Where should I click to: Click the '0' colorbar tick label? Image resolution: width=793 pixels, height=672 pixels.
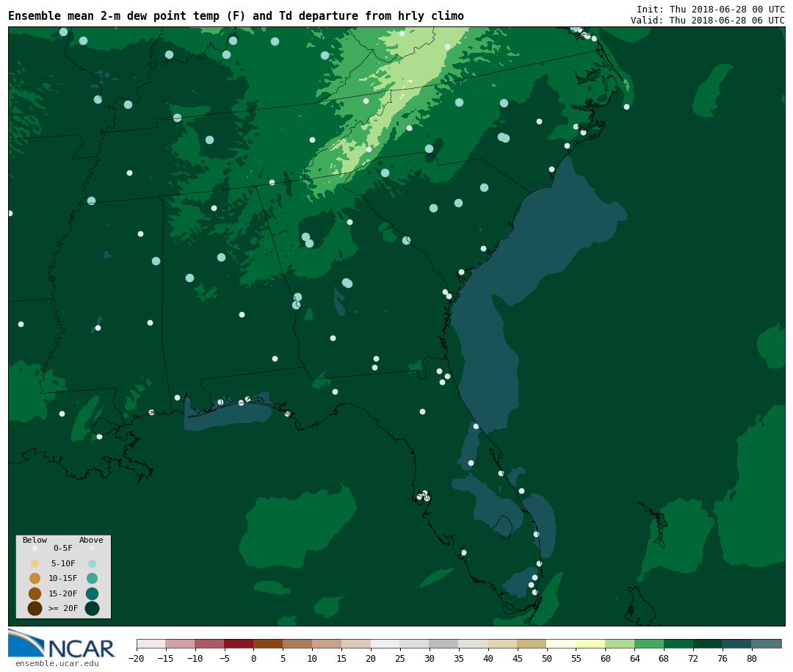[x=253, y=658]
